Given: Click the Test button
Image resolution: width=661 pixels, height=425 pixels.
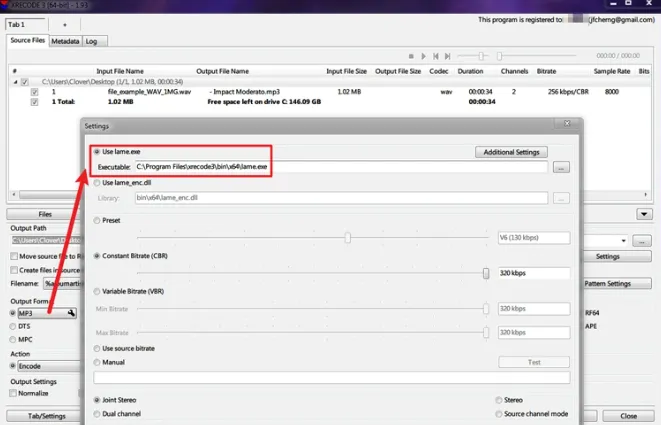Looking at the screenshot, I should coord(534,362).
